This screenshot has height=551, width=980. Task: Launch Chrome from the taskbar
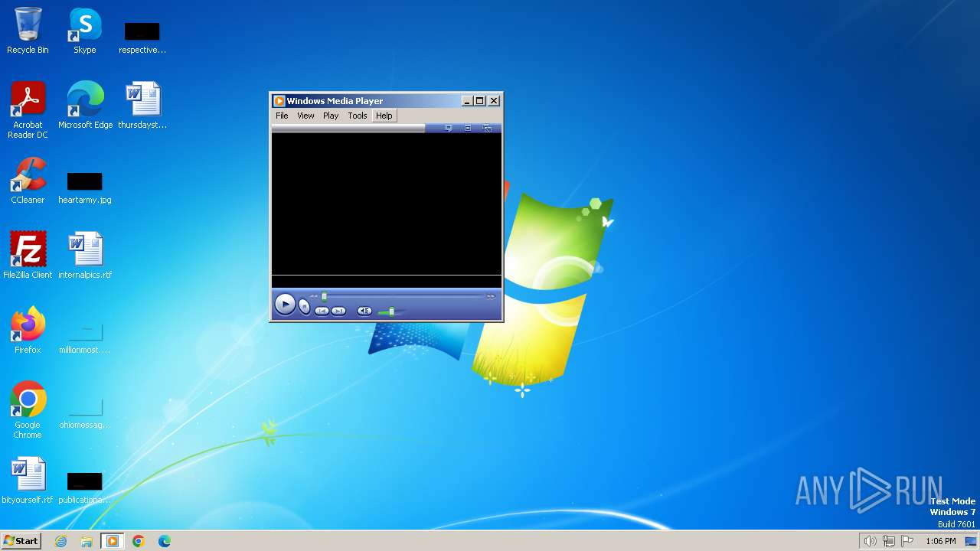pos(139,541)
